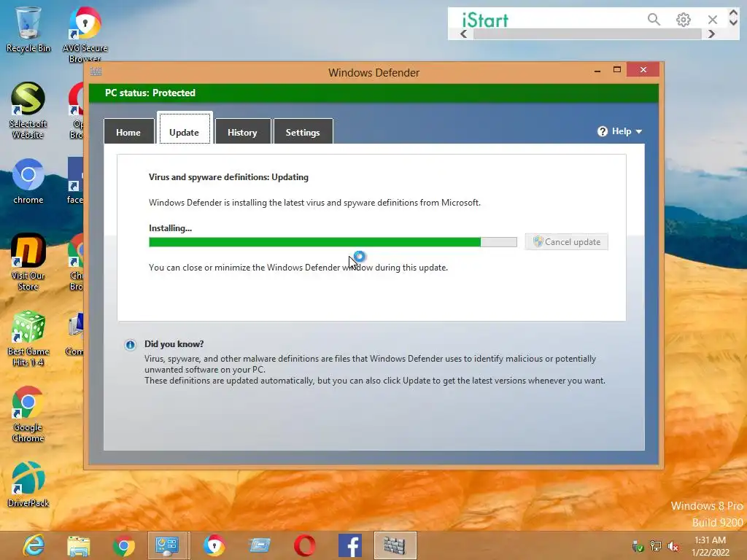Open the Recycle Bin desktop icon
The image size is (747, 560).
pyautogui.click(x=28, y=29)
